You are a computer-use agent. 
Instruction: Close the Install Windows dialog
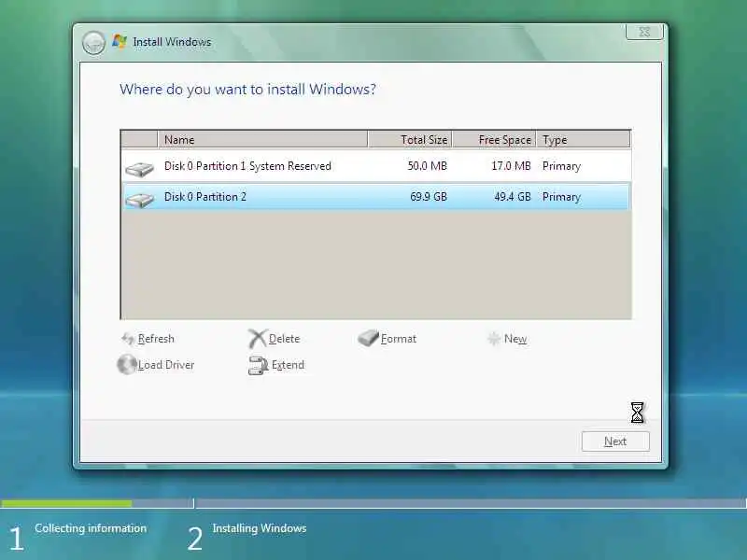(644, 32)
